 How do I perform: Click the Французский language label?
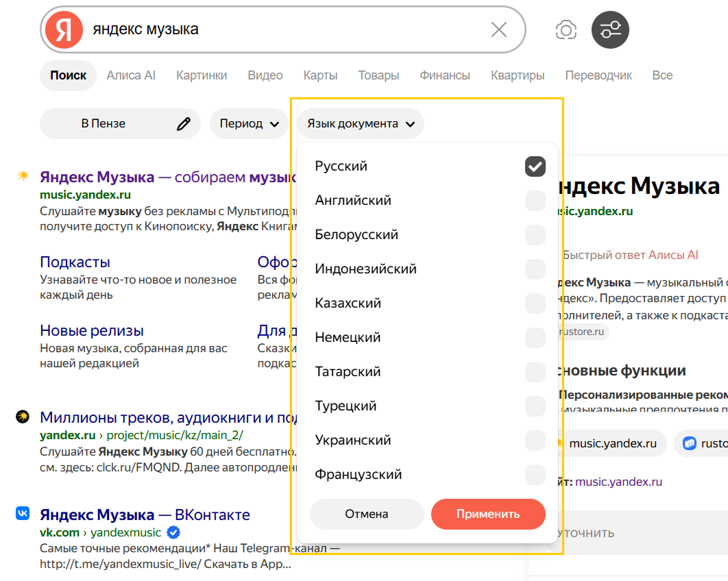tap(359, 475)
